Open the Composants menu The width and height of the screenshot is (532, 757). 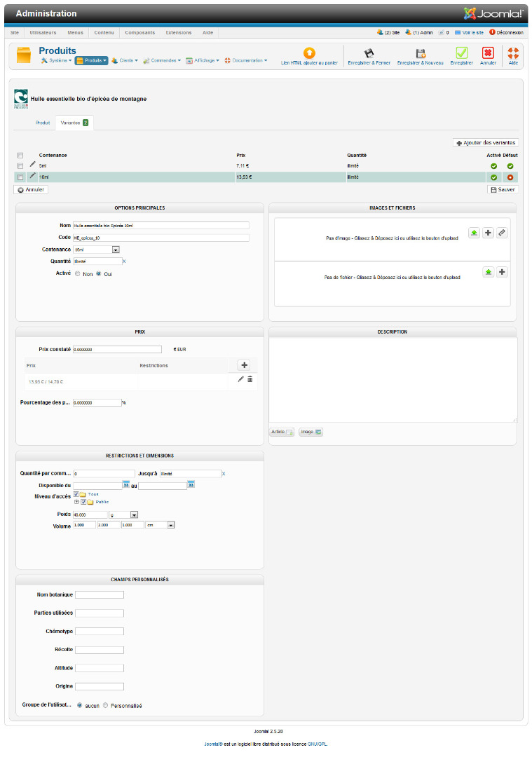tap(140, 32)
